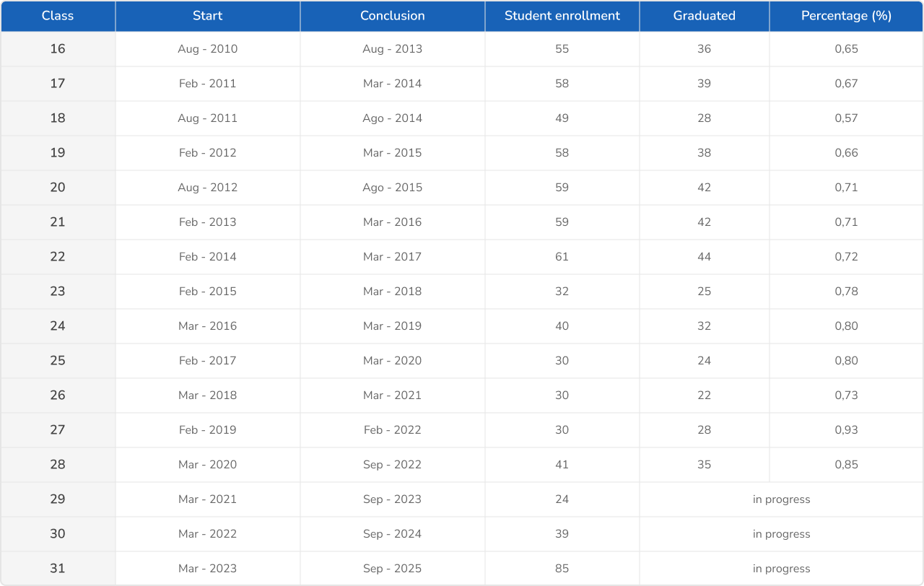The height and width of the screenshot is (586, 924).
Task: Click the Feb - 2015 start cell
Action: (x=208, y=292)
